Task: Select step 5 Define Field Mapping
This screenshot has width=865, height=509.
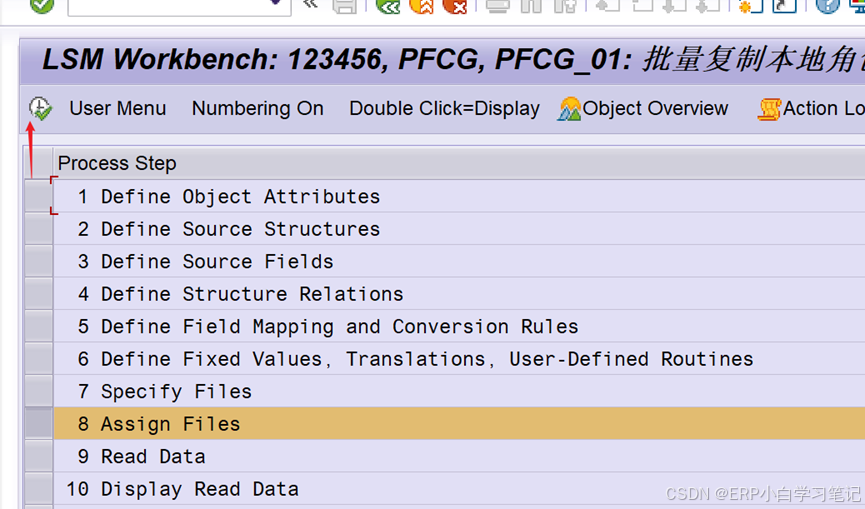Action: coord(459,326)
